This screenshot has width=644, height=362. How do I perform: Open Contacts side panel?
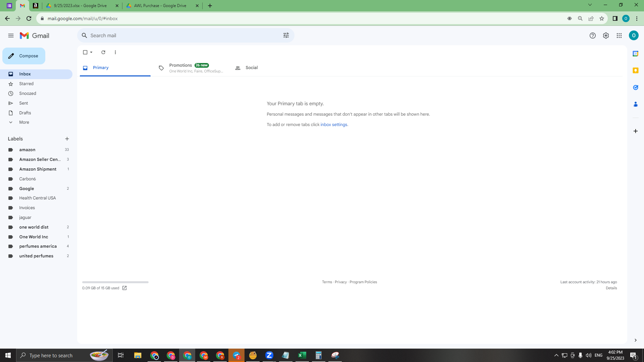(x=635, y=105)
